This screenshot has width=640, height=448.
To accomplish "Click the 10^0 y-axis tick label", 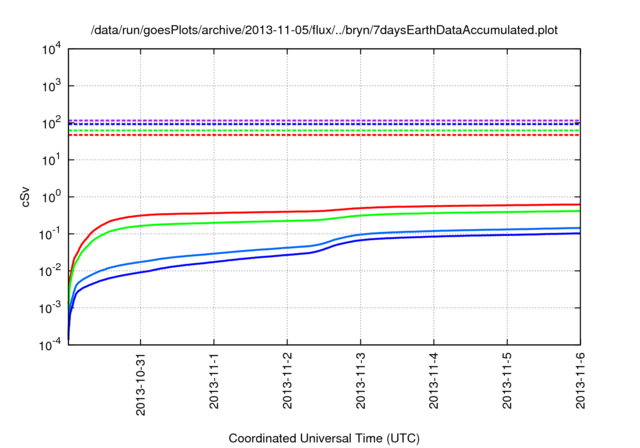I will (51, 197).
